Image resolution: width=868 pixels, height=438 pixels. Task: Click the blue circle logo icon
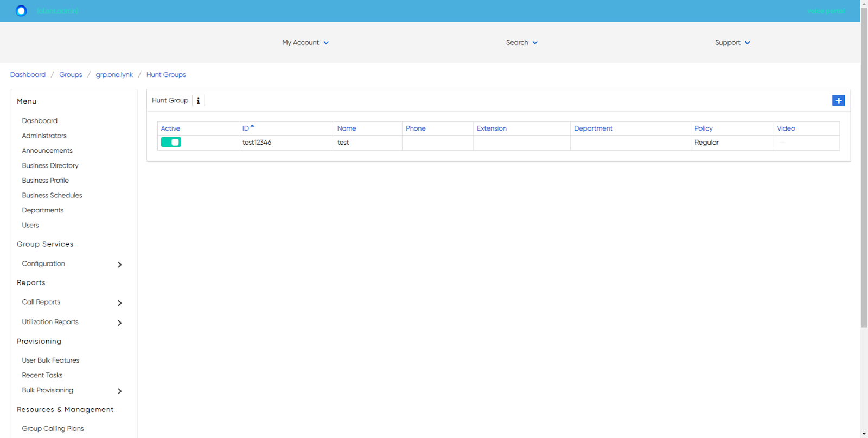click(x=21, y=11)
